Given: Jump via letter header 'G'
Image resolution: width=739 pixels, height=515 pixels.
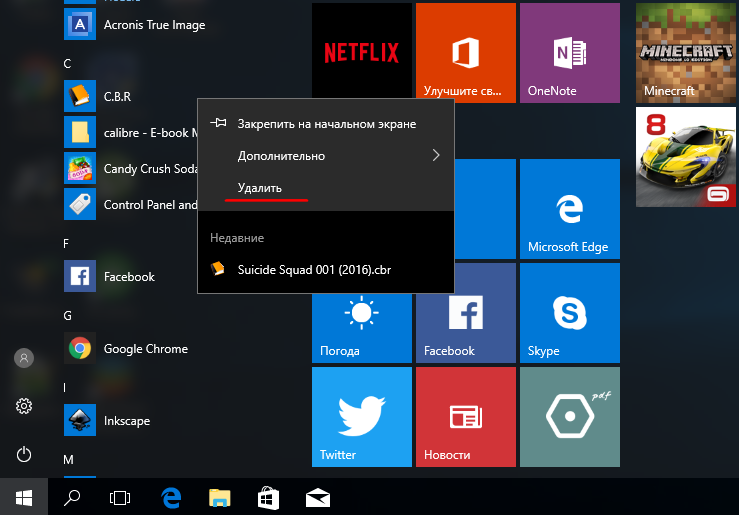Looking at the screenshot, I should click(x=67, y=316).
